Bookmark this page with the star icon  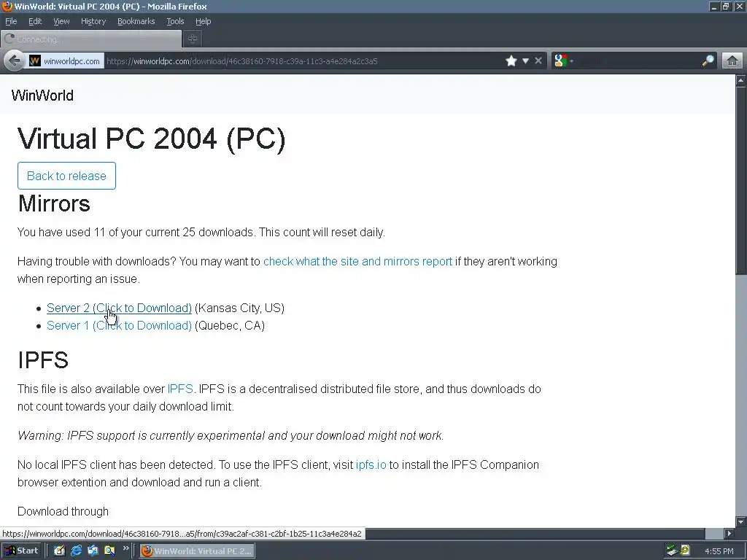tap(511, 61)
